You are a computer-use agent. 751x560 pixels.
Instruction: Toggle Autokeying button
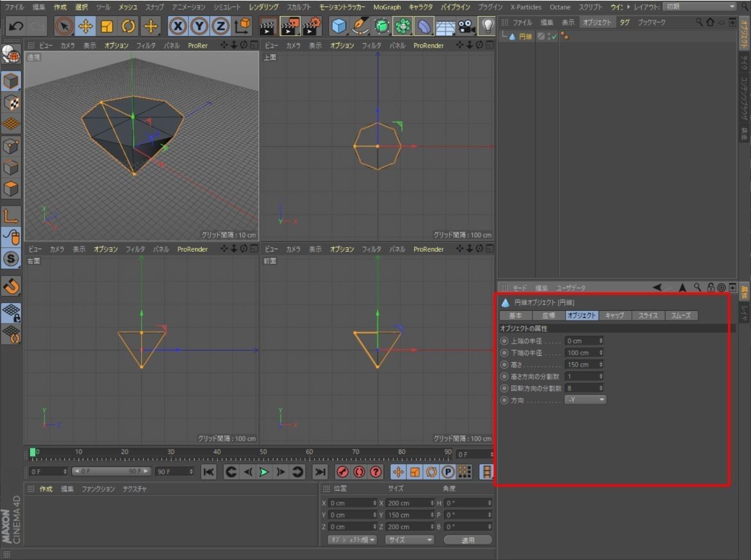tap(359, 472)
